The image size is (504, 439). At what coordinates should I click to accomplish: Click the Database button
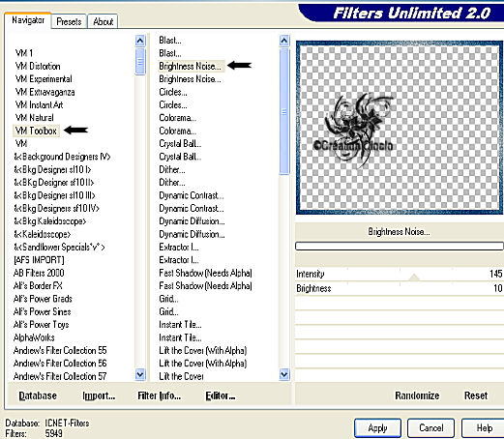tap(38, 395)
